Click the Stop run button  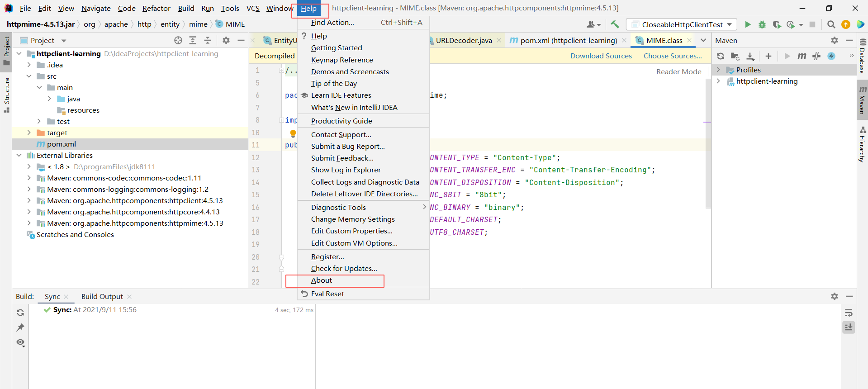(812, 24)
